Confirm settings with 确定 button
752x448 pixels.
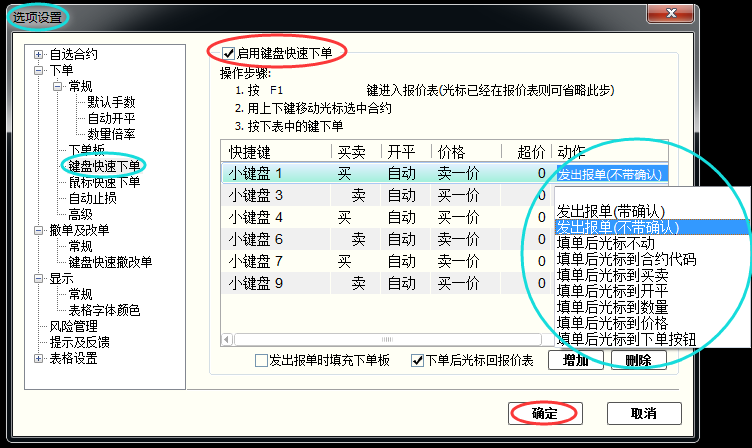pos(545,413)
